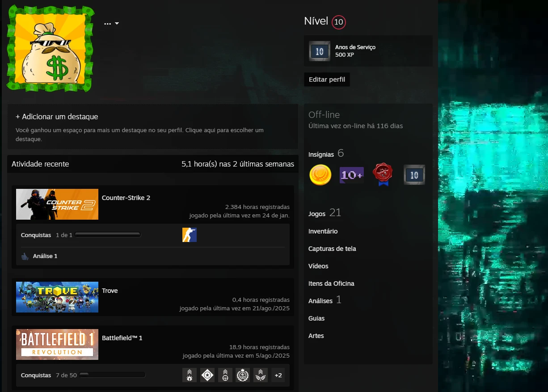Screen dimensions: 548x392
Task: Click Adicionar um destaque
Action: coord(57,117)
